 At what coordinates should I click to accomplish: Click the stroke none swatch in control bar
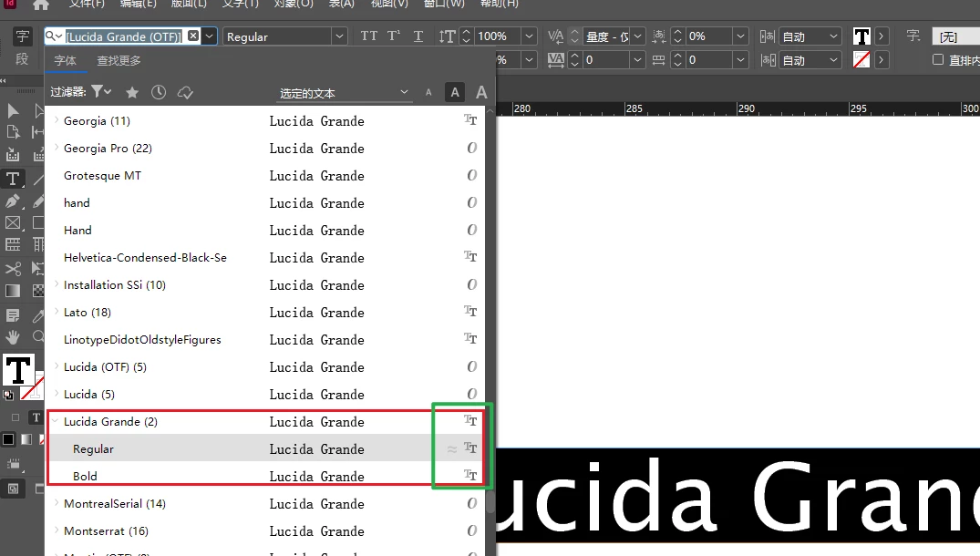point(861,60)
